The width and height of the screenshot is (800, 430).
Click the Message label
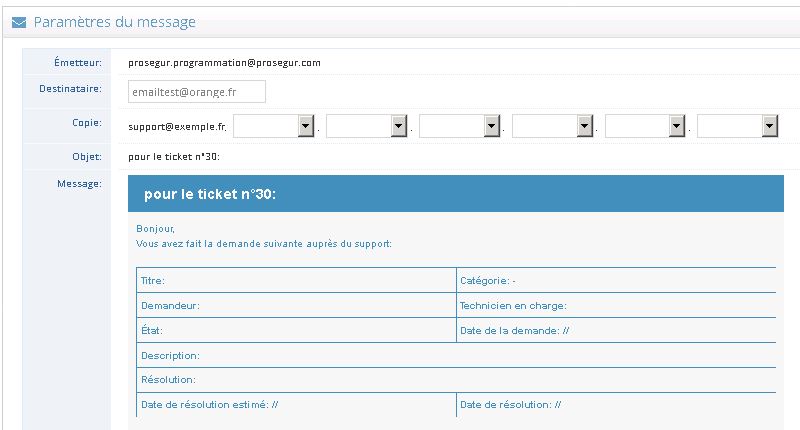coord(79,184)
